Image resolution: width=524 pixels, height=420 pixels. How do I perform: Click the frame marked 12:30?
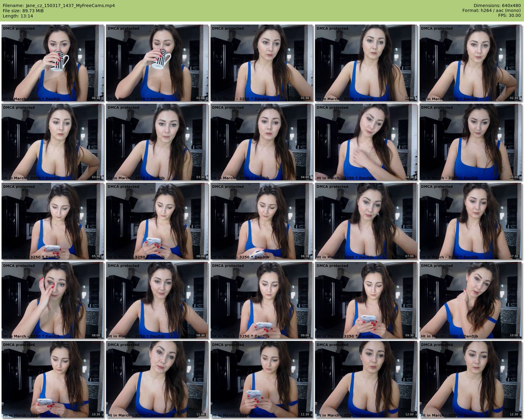click(x=470, y=379)
